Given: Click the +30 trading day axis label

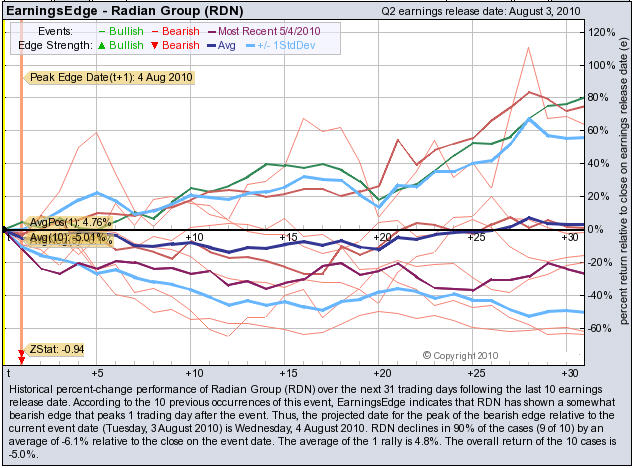Looking at the screenshot, I should point(566,237).
